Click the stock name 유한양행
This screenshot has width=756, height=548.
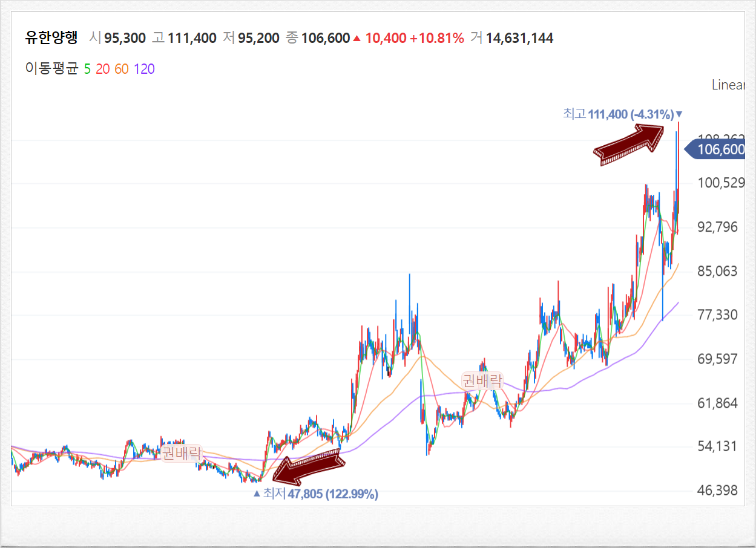[x=51, y=38]
